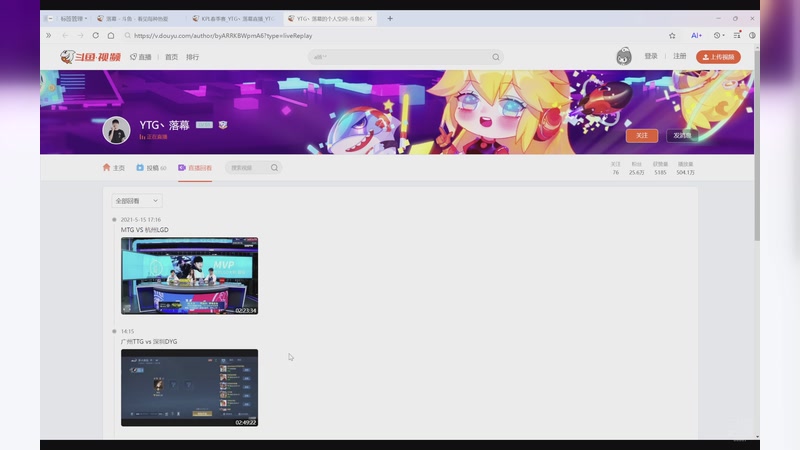This screenshot has width=800, height=450.
Task: Click the streamer's profile avatar
Action: tap(116, 130)
